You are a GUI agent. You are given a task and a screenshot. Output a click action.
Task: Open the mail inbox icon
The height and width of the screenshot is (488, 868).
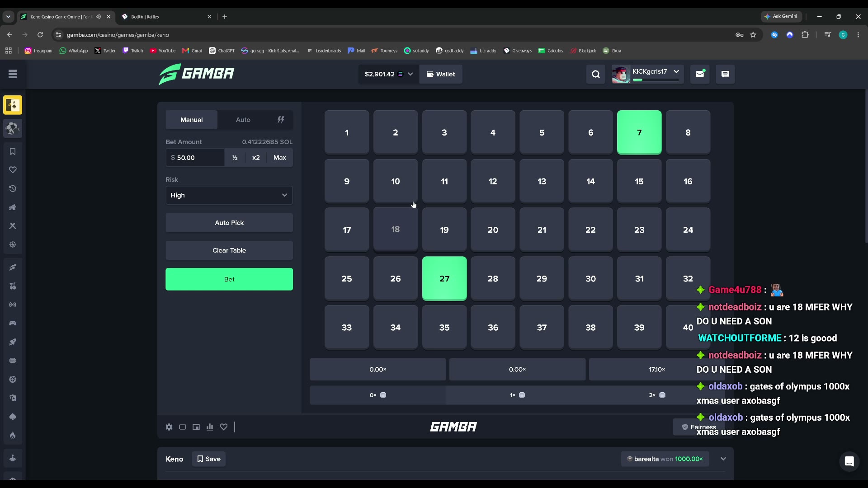700,74
